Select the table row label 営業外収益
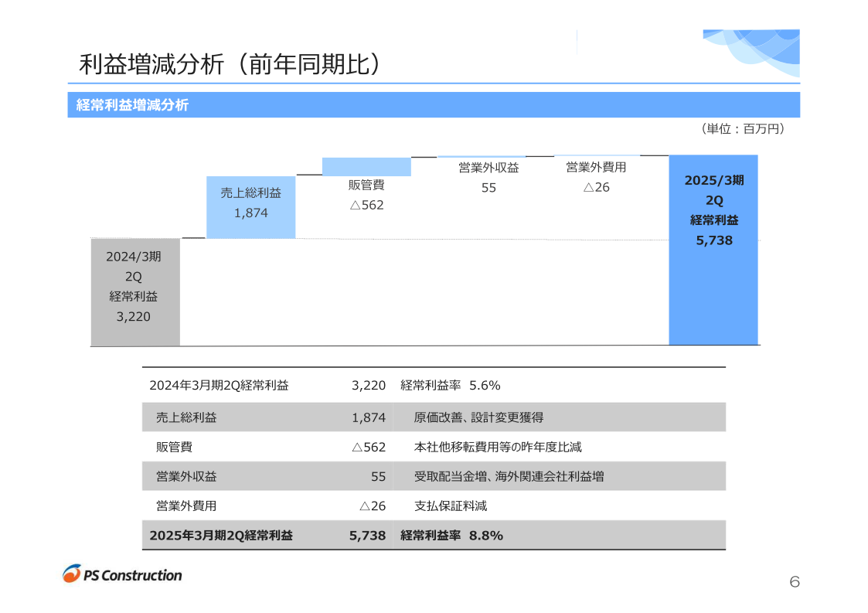 click(186, 476)
